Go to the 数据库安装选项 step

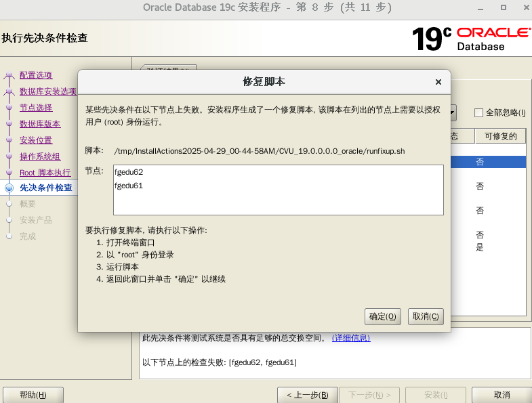[x=48, y=91]
